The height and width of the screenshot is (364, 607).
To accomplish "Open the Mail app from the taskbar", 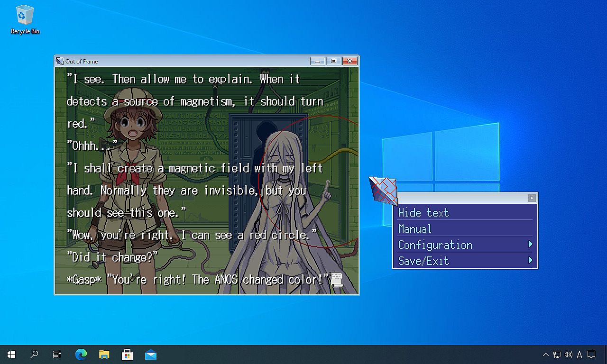I will click(x=151, y=355).
